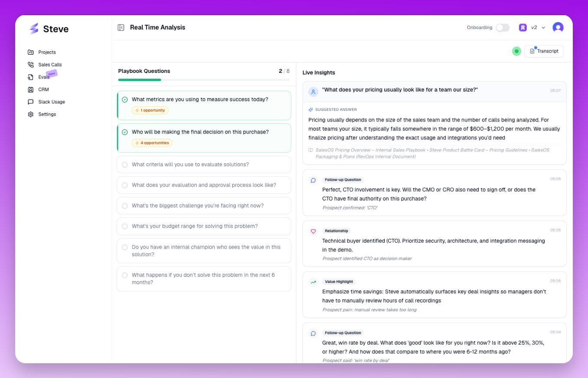Expand the '1 opportunity' badge

[150, 110]
